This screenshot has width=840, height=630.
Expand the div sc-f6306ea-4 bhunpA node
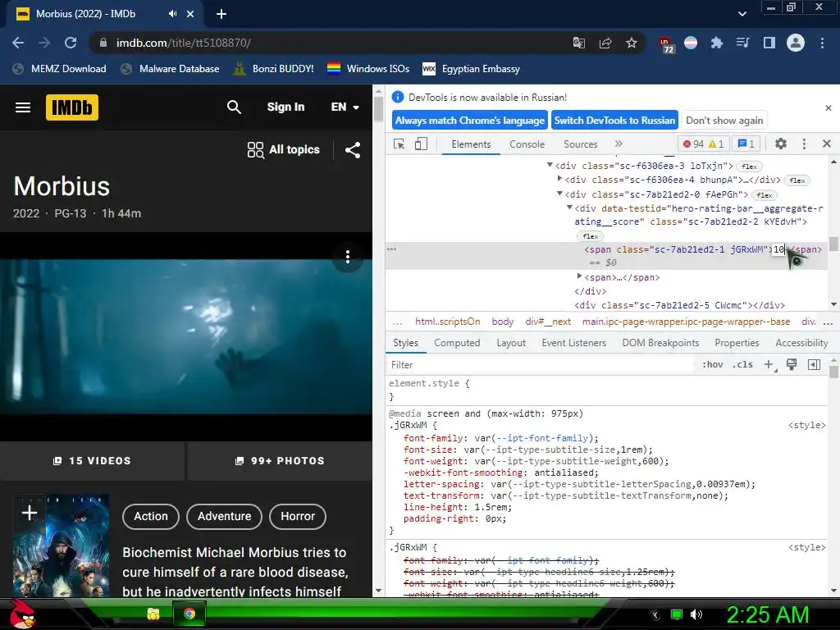pyautogui.click(x=559, y=179)
